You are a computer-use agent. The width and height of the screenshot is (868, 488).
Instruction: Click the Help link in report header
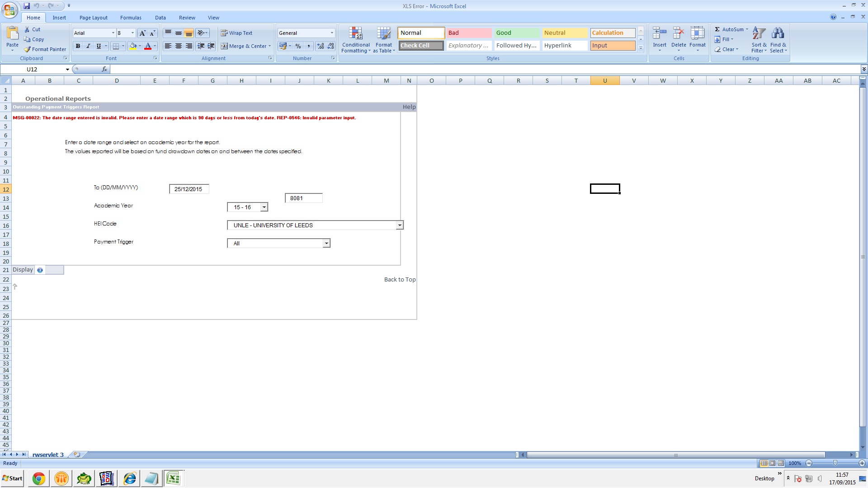[409, 107]
